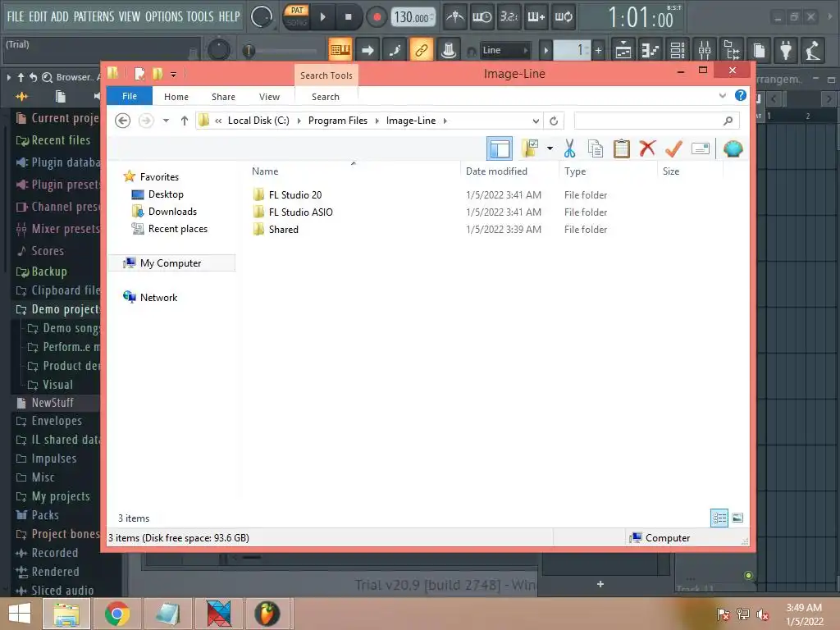Toggle typing keyboard to piano icon
Viewport: 840px width, 630px height.
pyautogui.click(x=340, y=50)
